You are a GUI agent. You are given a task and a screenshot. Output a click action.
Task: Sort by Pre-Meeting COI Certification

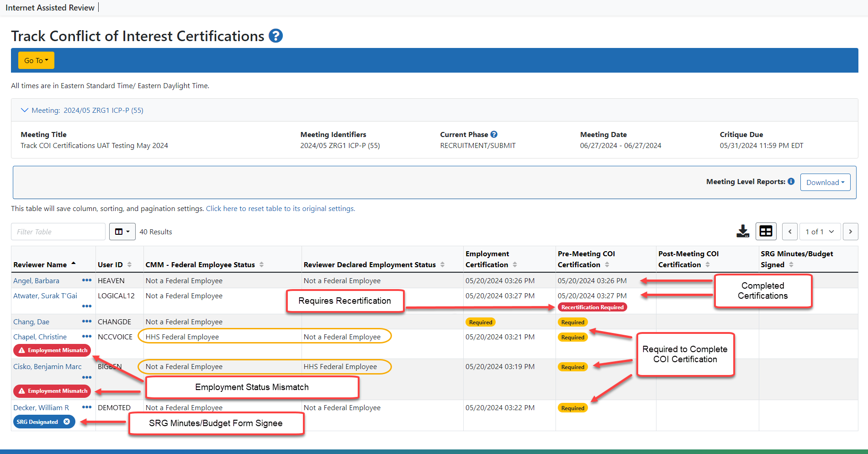tap(586, 259)
